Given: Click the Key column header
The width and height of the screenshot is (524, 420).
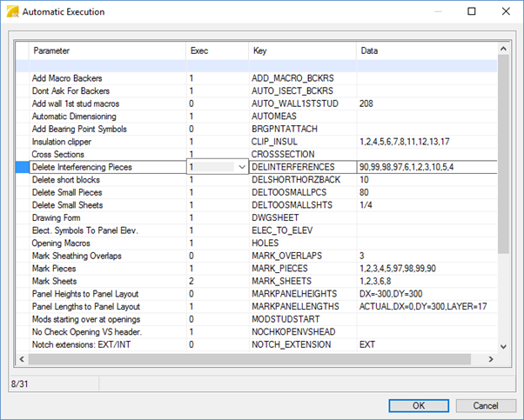Looking at the screenshot, I should tap(301, 51).
